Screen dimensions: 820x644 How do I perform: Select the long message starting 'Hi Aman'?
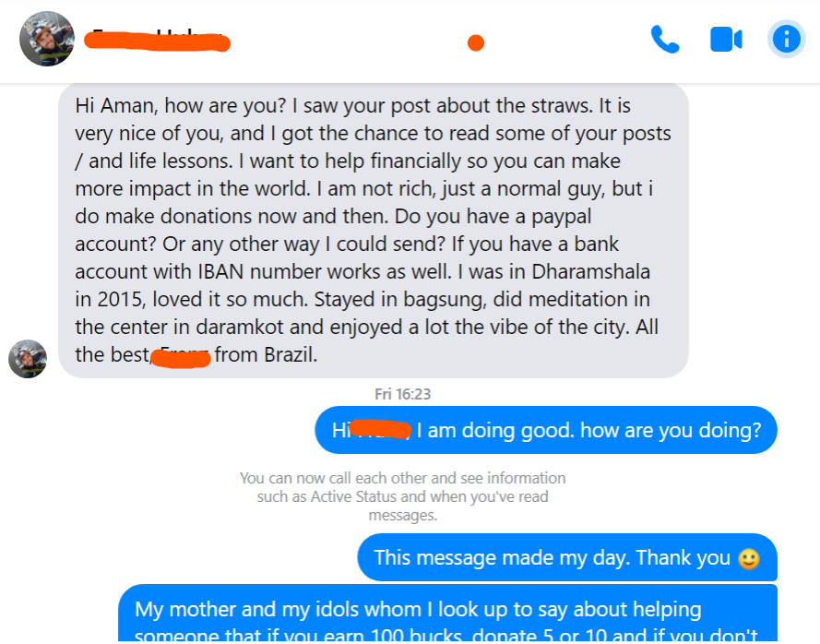click(x=374, y=230)
